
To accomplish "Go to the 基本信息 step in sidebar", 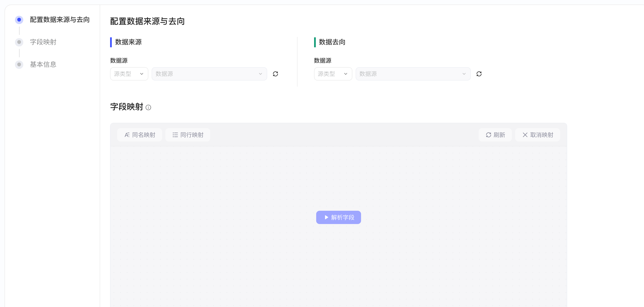I will [x=36, y=65].
